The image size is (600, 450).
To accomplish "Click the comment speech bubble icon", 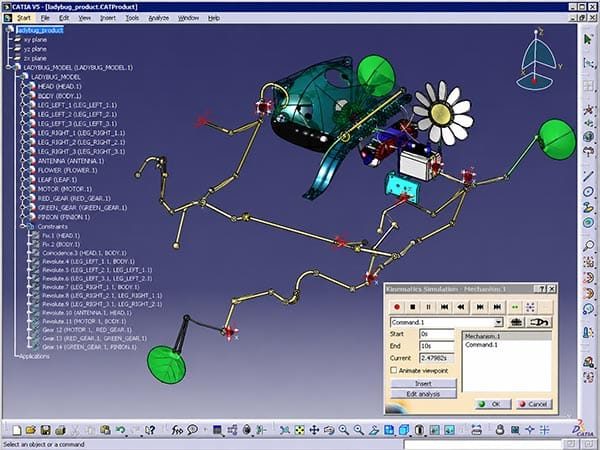I will tap(192, 430).
